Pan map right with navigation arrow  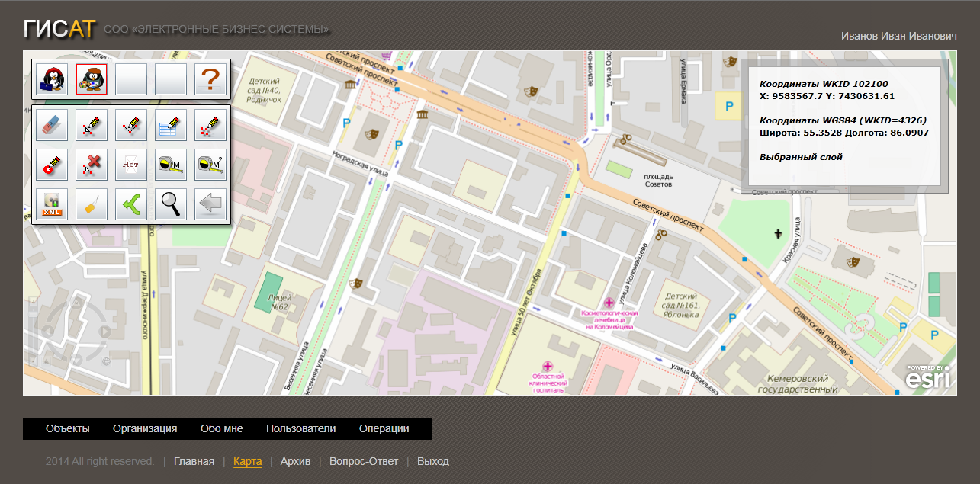(x=104, y=332)
